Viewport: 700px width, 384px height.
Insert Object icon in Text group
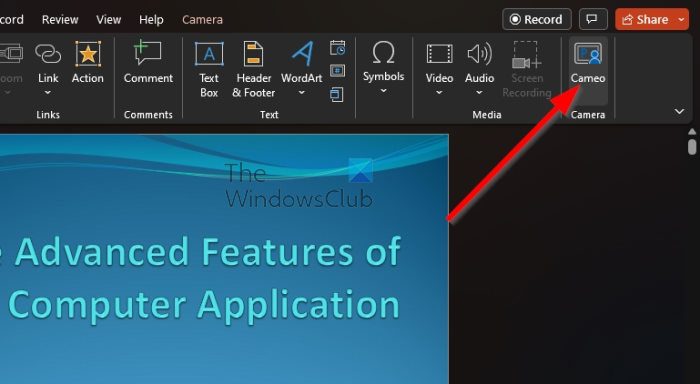point(337,95)
